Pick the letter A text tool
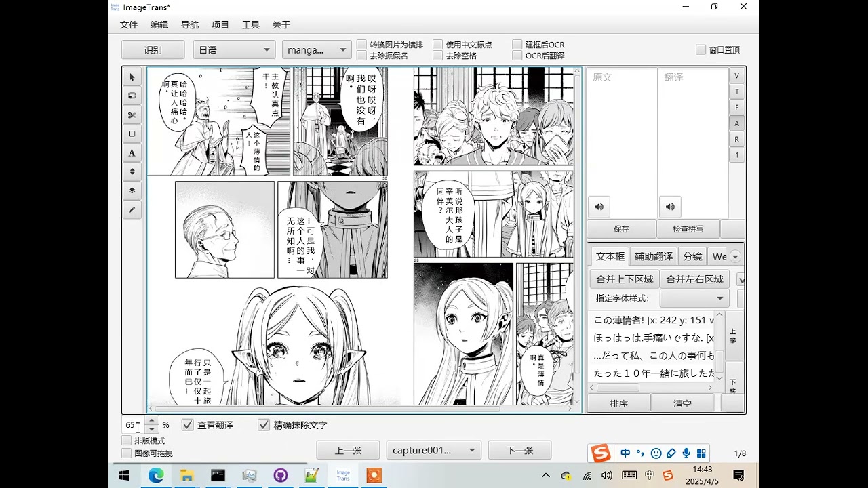 (132, 153)
